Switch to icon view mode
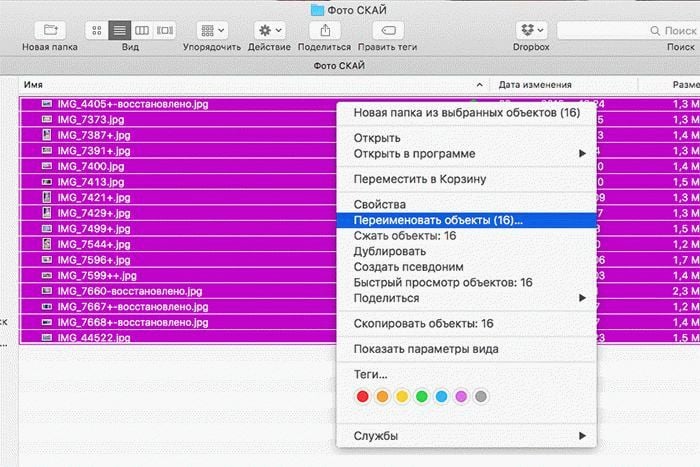Image resolution: width=700 pixels, height=467 pixels. point(97,30)
